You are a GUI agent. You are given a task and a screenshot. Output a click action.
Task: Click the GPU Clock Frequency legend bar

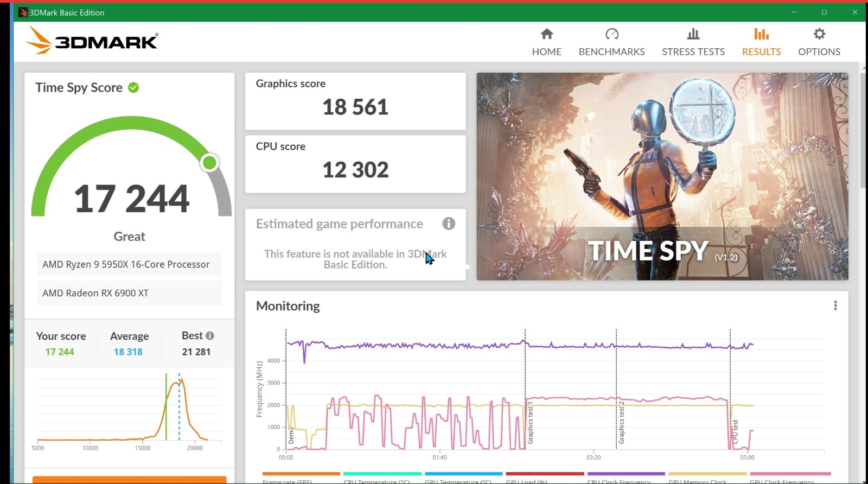coord(789,474)
